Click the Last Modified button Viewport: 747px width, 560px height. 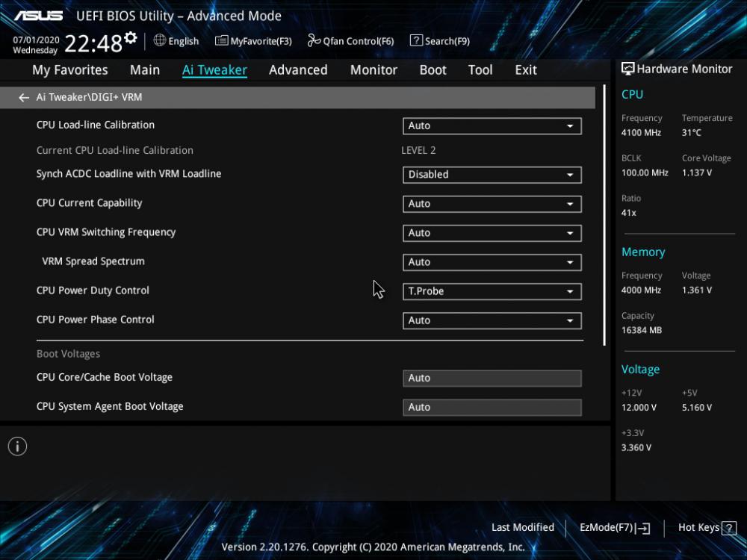pos(523,528)
